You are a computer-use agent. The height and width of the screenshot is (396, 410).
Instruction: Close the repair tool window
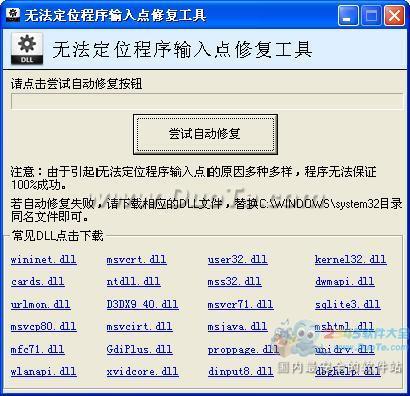(394, 15)
